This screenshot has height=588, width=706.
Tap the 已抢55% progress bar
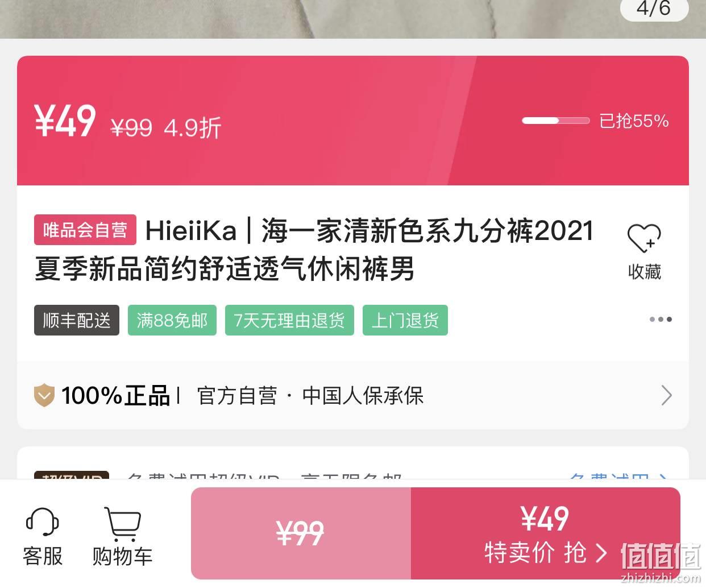(x=555, y=121)
